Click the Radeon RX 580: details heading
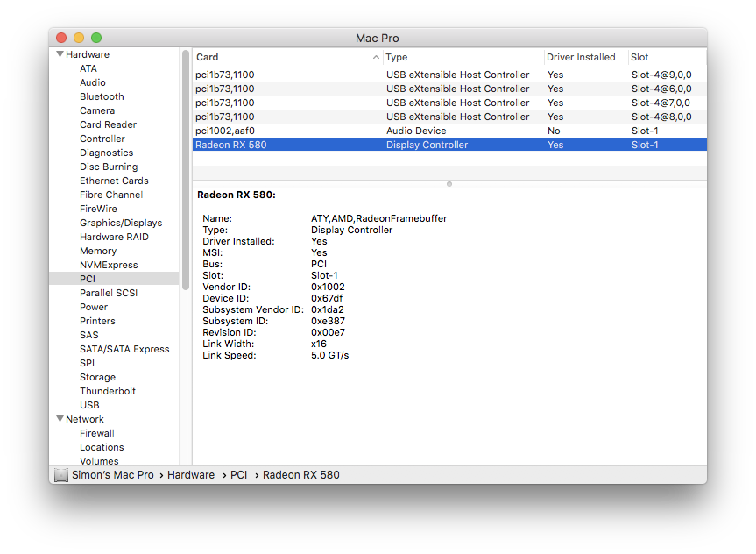Viewport: 756px width, 554px height. click(x=237, y=195)
